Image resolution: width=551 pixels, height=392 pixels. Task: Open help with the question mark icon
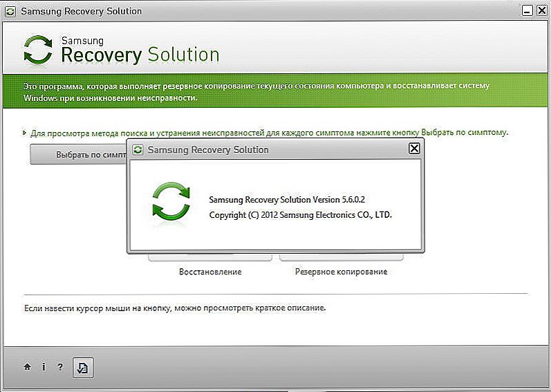pos(60,367)
